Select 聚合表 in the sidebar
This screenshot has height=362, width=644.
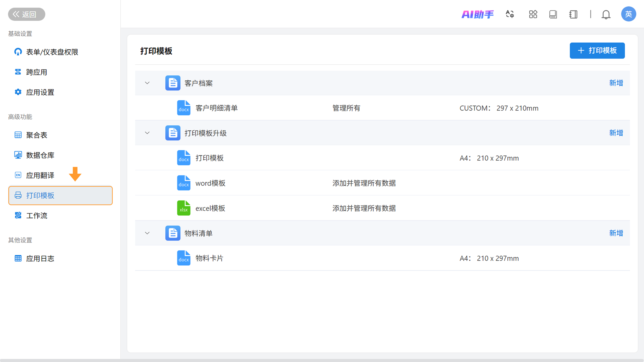pyautogui.click(x=37, y=135)
